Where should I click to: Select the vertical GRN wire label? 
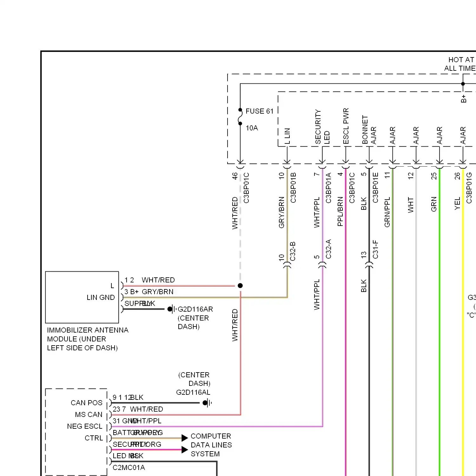(434, 204)
